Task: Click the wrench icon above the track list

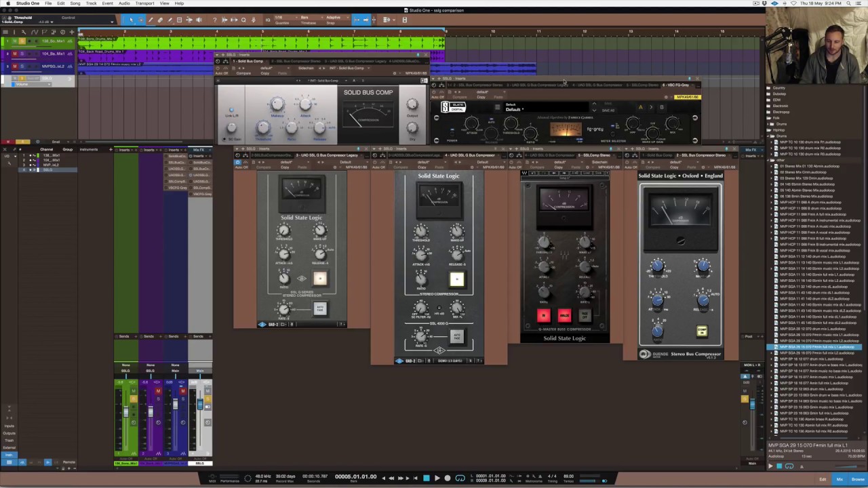Action: click(x=24, y=31)
